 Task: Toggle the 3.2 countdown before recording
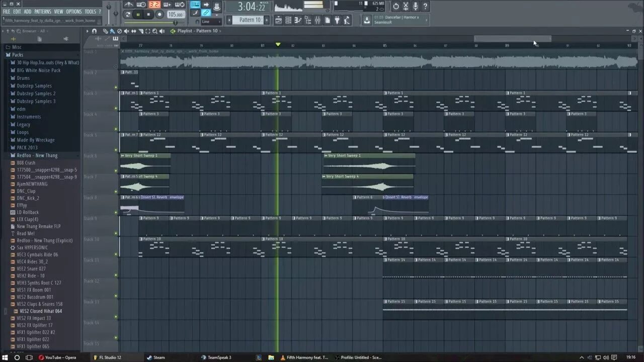click(x=155, y=5)
